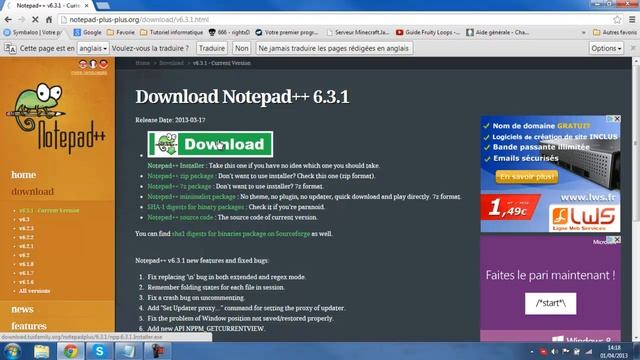Show hidden system tray icons arrow
This screenshot has height=360, width=640.
[x=532, y=351]
